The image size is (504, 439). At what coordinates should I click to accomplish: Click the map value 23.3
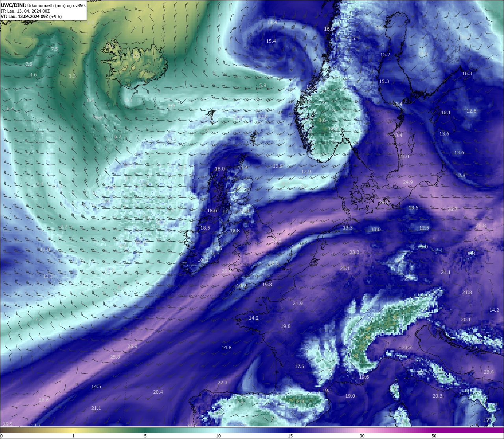tap(354, 252)
